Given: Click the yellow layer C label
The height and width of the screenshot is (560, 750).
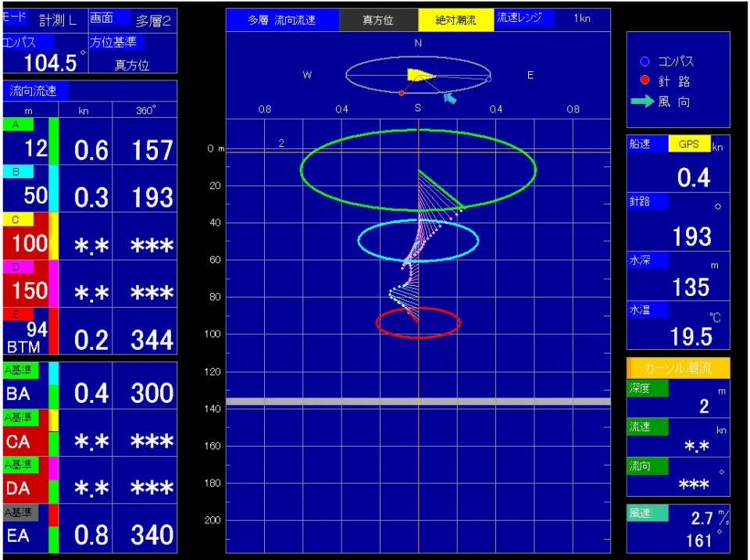Looking at the screenshot, I should coord(18,219).
